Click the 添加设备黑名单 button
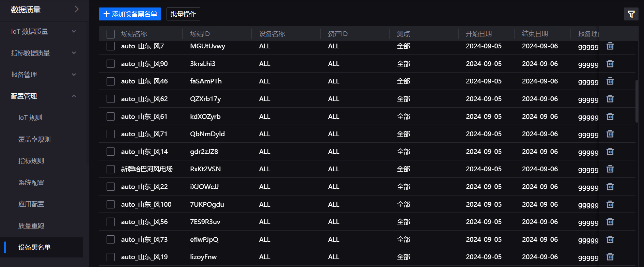644x267 pixels. tap(130, 14)
